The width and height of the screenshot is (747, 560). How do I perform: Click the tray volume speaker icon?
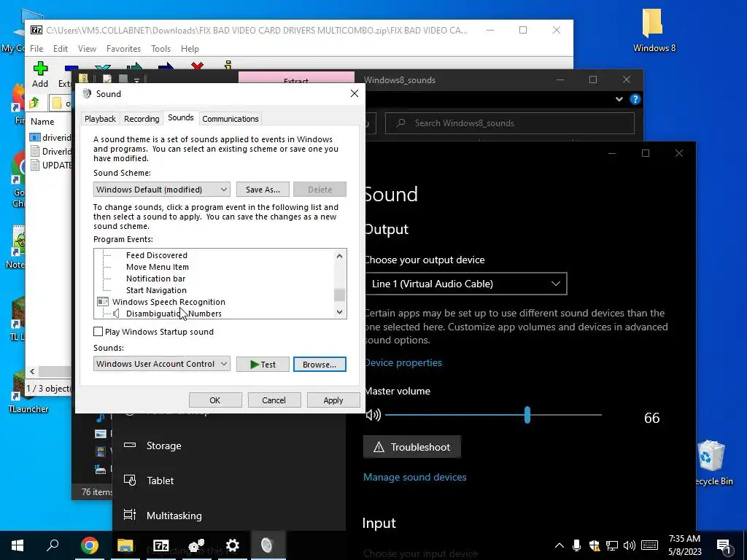[x=630, y=545]
